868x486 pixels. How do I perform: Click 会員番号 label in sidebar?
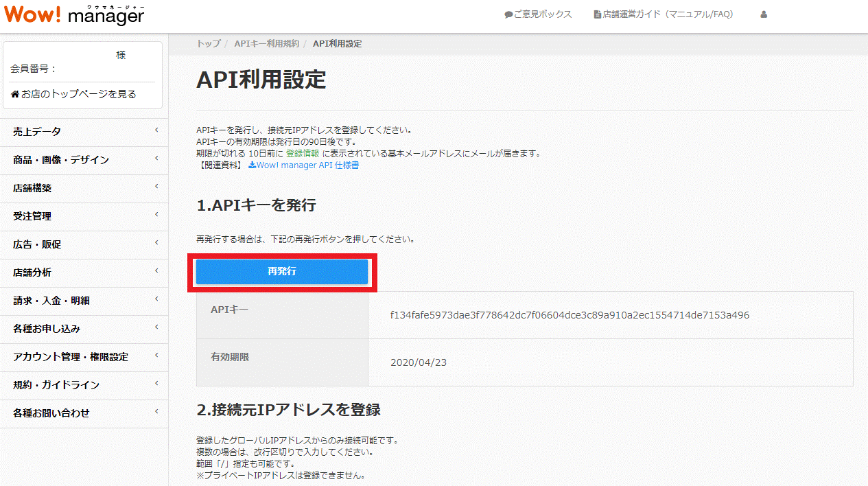point(34,69)
